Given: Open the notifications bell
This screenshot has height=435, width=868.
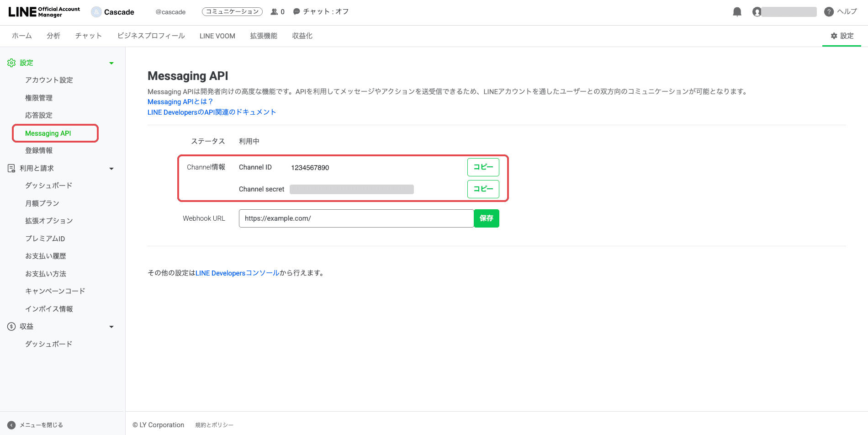Looking at the screenshot, I should point(737,12).
